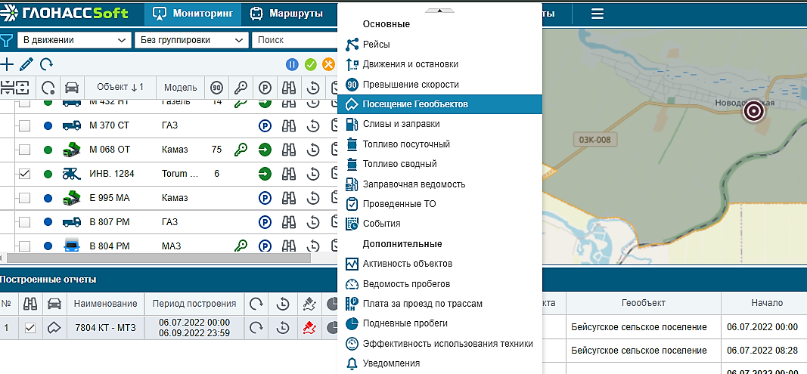Choose Подневные пробеги in menu
The width and height of the screenshot is (807, 374).
[x=439, y=324]
